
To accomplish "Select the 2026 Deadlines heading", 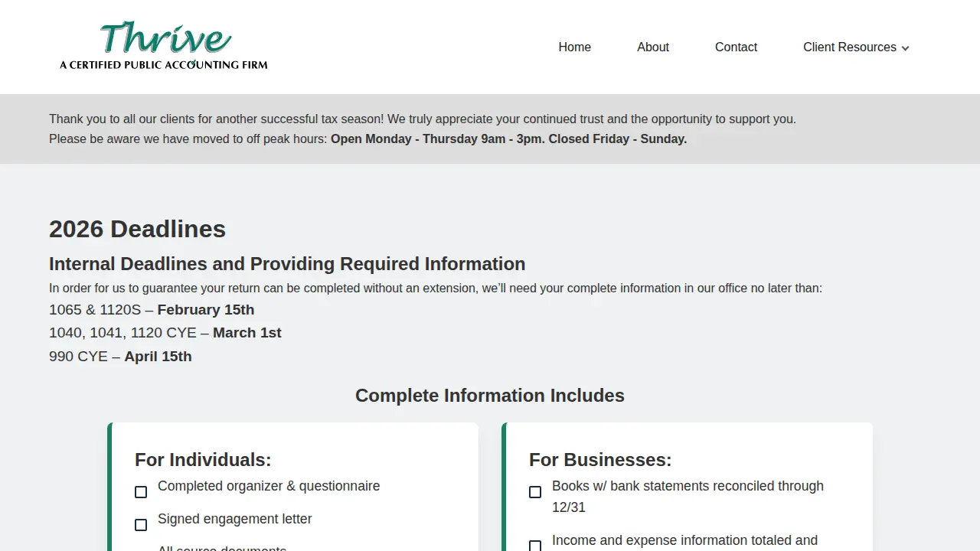I will pos(137,229).
